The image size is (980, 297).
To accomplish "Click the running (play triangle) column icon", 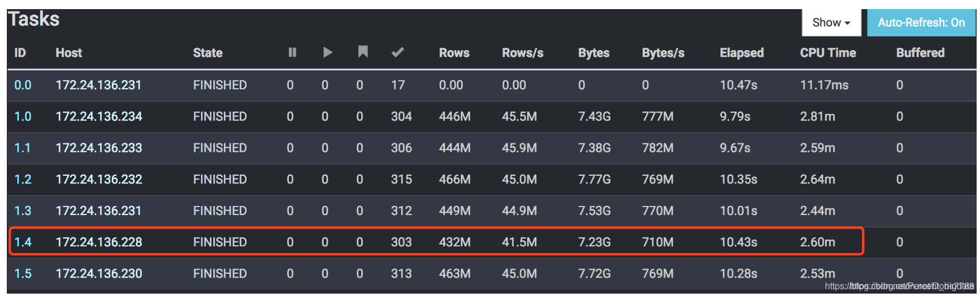I will [x=328, y=52].
